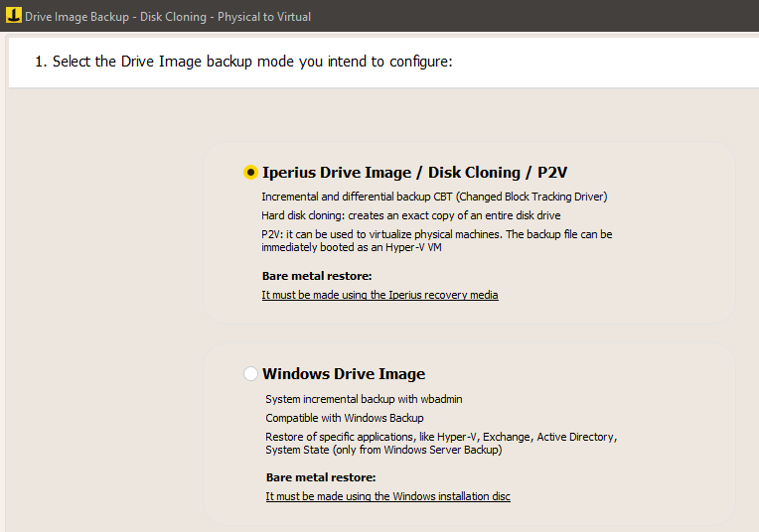Click the 'Hard disk cloning' description line
The width and height of the screenshot is (759, 532).
[x=411, y=215]
